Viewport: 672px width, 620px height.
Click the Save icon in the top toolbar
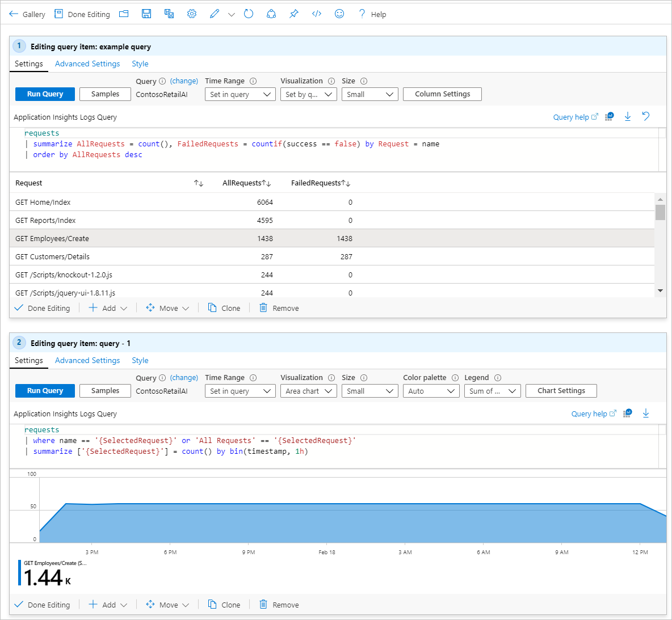146,14
